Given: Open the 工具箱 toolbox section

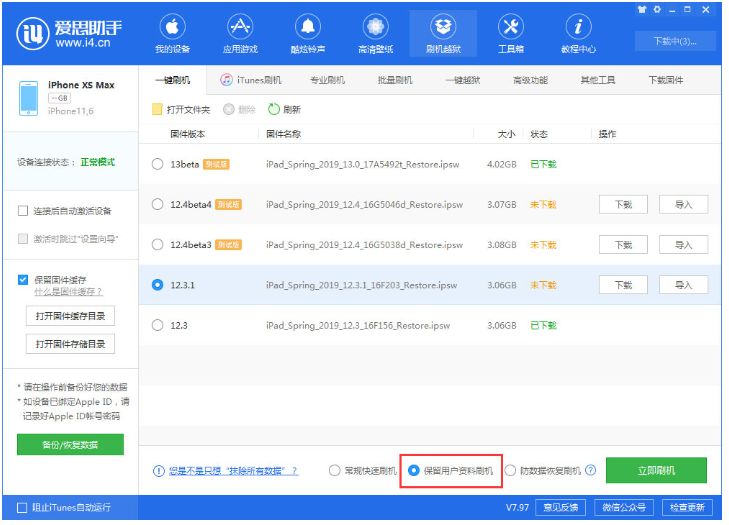Looking at the screenshot, I should pyautogui.click(x=510, y=34).
